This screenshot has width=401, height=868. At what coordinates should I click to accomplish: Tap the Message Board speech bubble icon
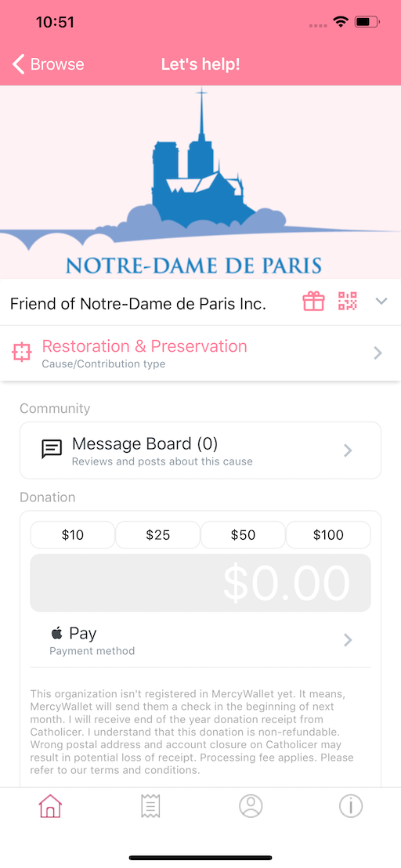coord(52,450)
